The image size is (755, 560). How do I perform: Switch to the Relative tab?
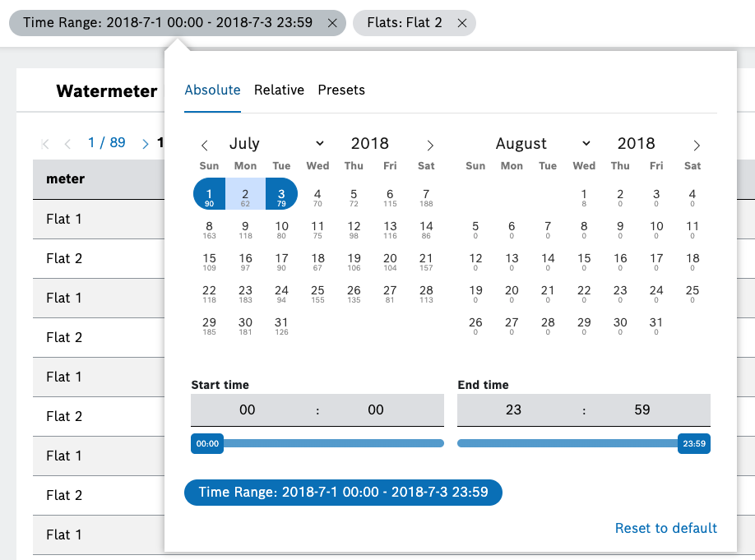[x=279, y=90]
